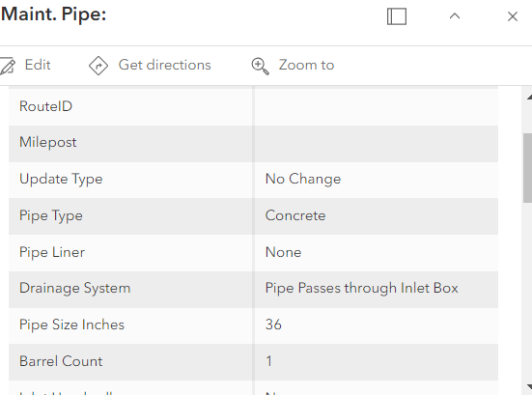Click the vertical scrollbar thumb
This screenshot has width=532, height=395.
point(527,168)
